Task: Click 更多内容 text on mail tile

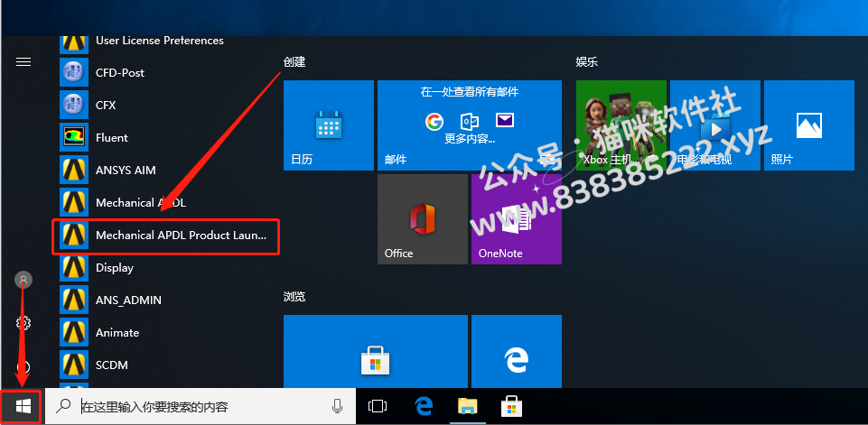Action: (x=470, y=138)
